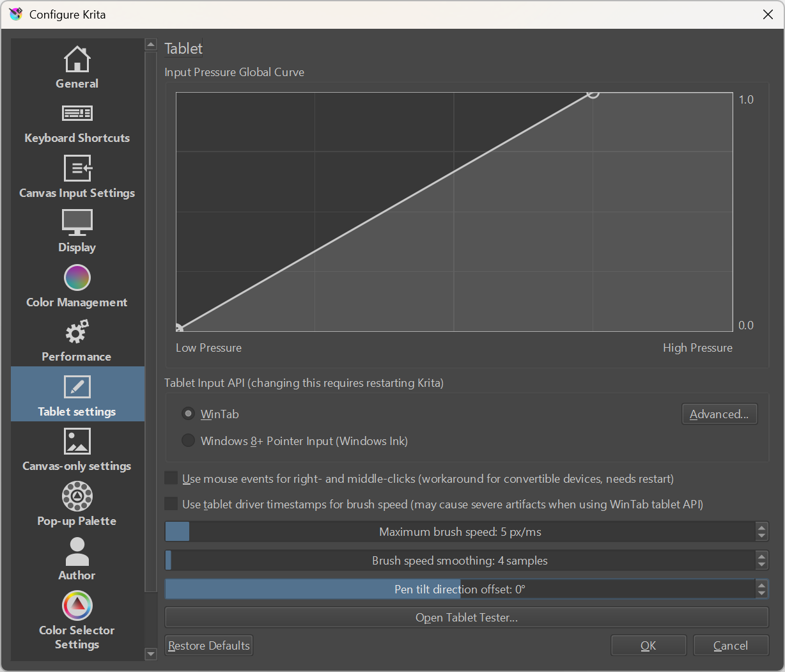Open the Author person icon
785x672 pixels.
pos(77,551)
